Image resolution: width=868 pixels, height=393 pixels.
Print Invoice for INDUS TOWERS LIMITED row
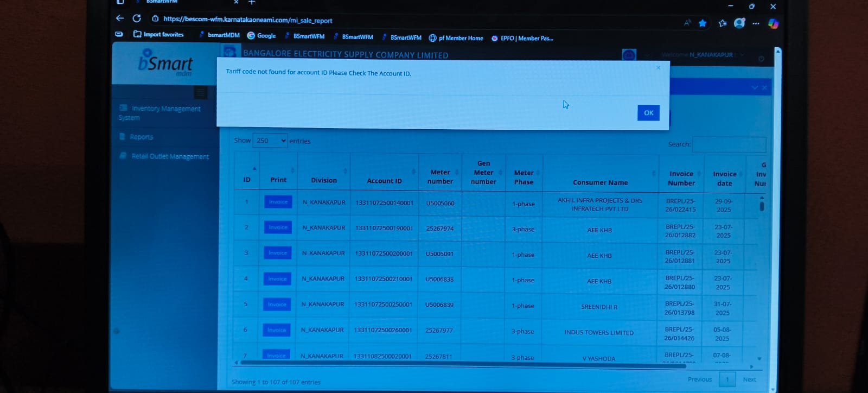click(277, 330)
